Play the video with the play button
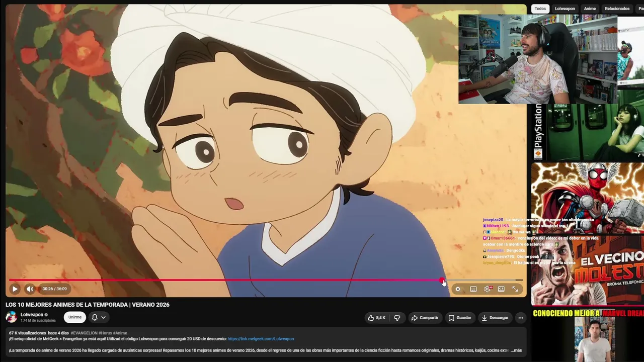Viewport: 644px width, 362px height. pyautogui.click(x=15, y=289)
